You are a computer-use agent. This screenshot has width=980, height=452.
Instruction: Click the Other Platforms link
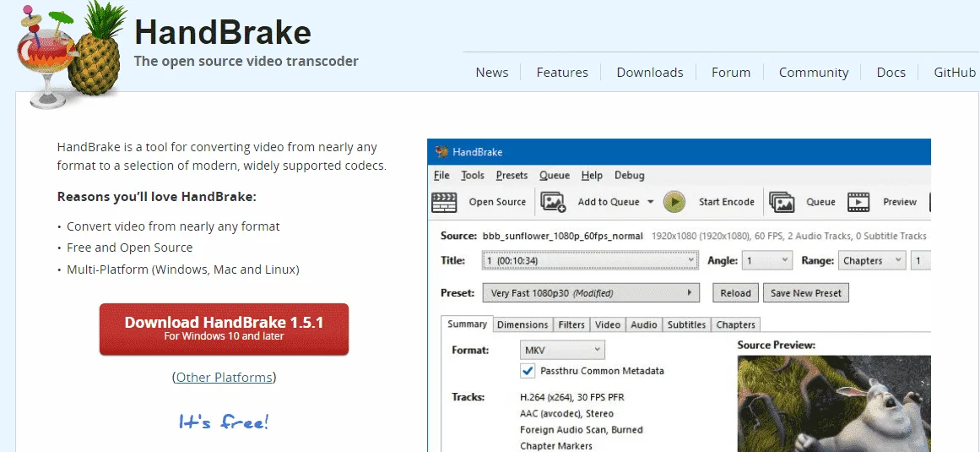(225, 377)
